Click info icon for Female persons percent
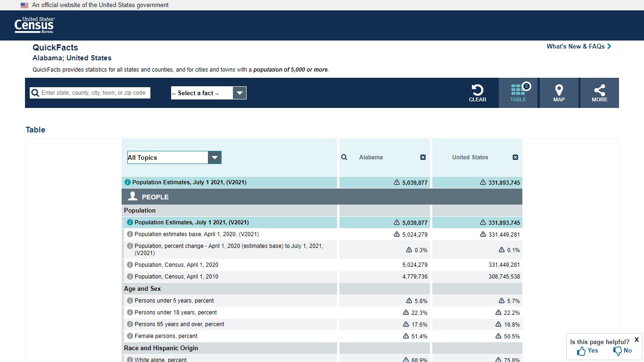Image resolution: width=644 pixels, height=362 pixels. pos(130,336)
